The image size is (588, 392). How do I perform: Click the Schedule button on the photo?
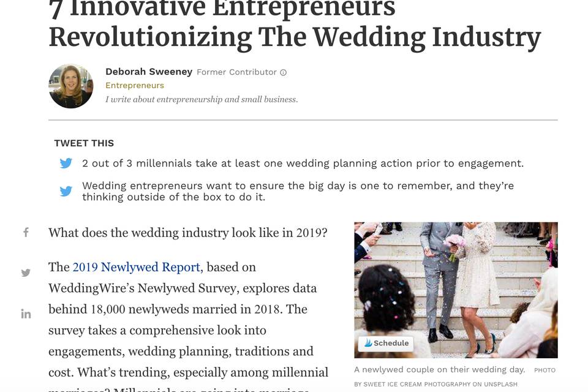pyautogui.click(x=386, y=343)
